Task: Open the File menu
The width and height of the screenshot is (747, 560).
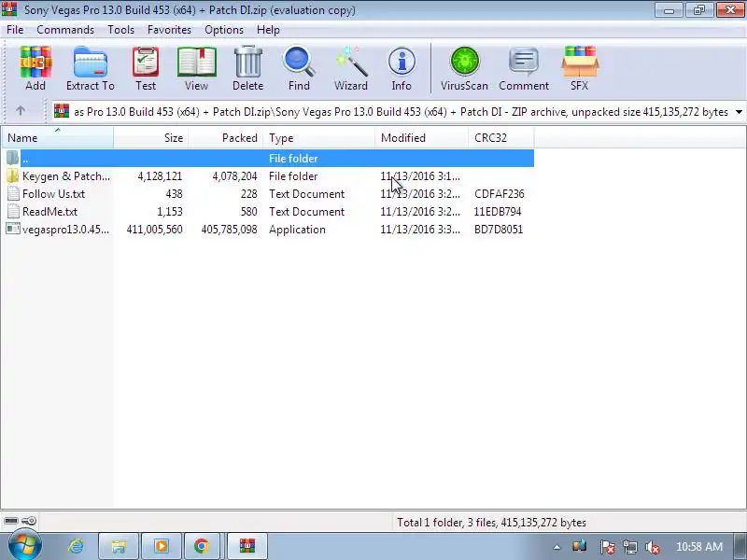Action: (x=15, y=30)
